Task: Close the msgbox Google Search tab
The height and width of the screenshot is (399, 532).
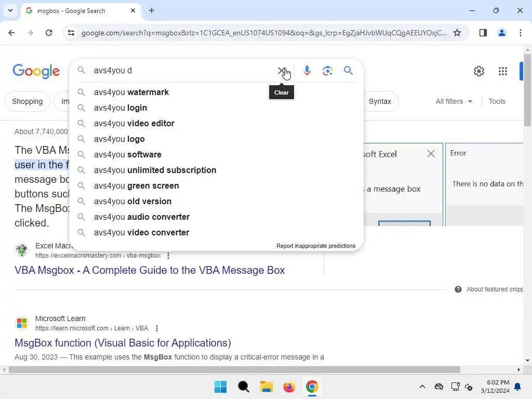Action: (133, 10)
